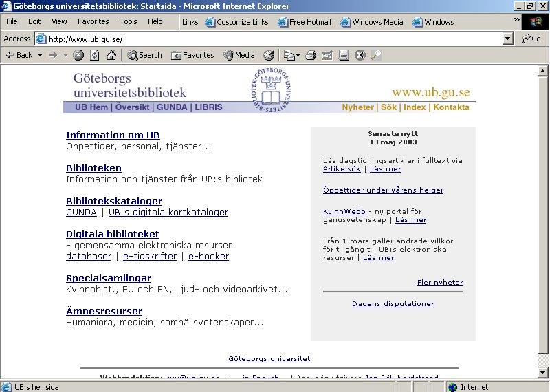Click the Go button
This screenshot has width=550, height=392.
pos(531,39)
